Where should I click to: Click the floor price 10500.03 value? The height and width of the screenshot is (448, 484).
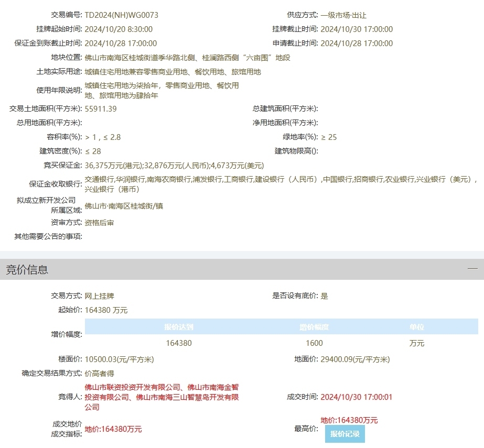pos(120,359)
